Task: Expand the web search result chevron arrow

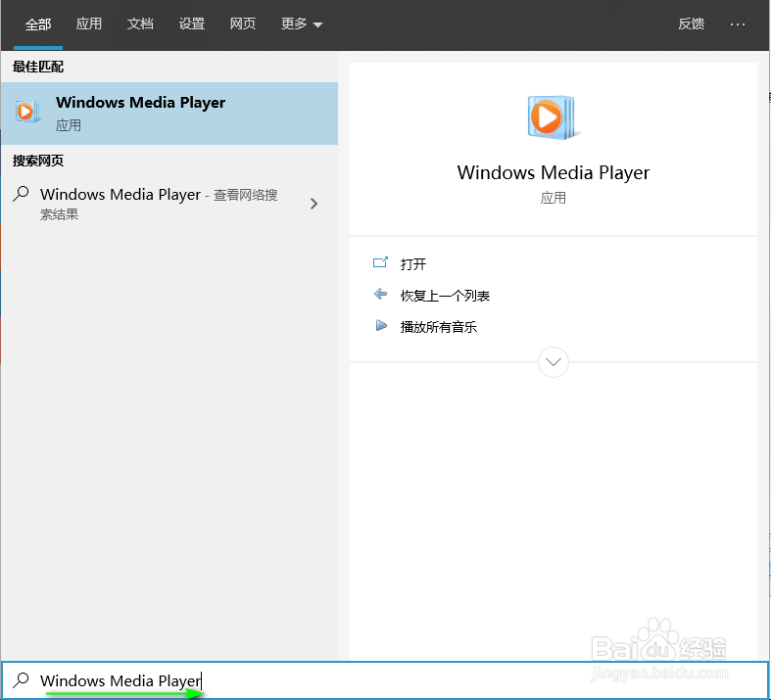Action: point(313,204)
